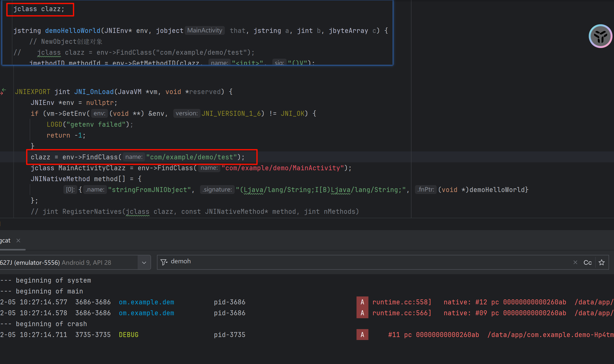
Task: Click gutter arrows icon beside JNI_OnLoad
Action: [3, 92]
